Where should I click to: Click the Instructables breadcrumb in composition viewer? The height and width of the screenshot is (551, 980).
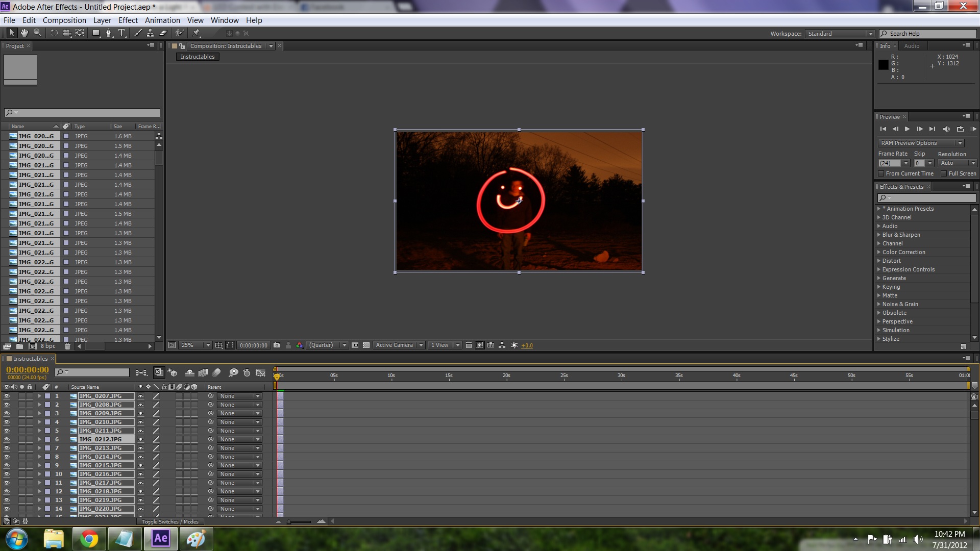click(x=198, y=57)
